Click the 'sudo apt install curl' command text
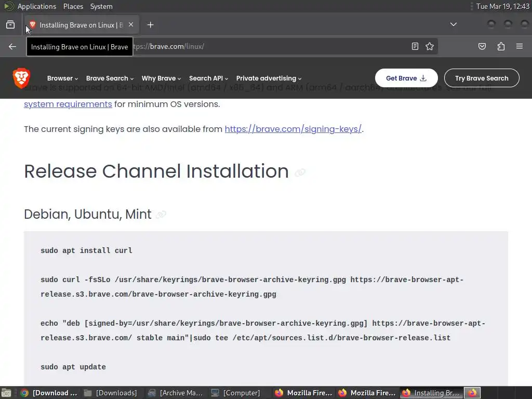Viewport: 532px width, 399px height. click(86, 251)
